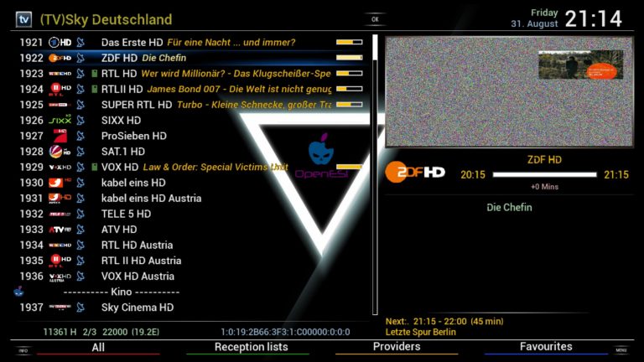Click the small picture inset in preview
This screenshot has height=362, width=644.
pos(581,65)
